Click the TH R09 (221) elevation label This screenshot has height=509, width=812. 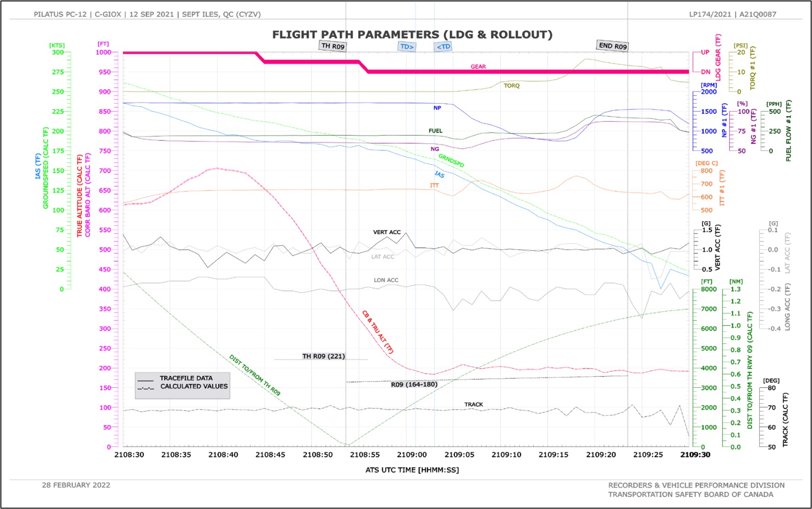point(323,356)
